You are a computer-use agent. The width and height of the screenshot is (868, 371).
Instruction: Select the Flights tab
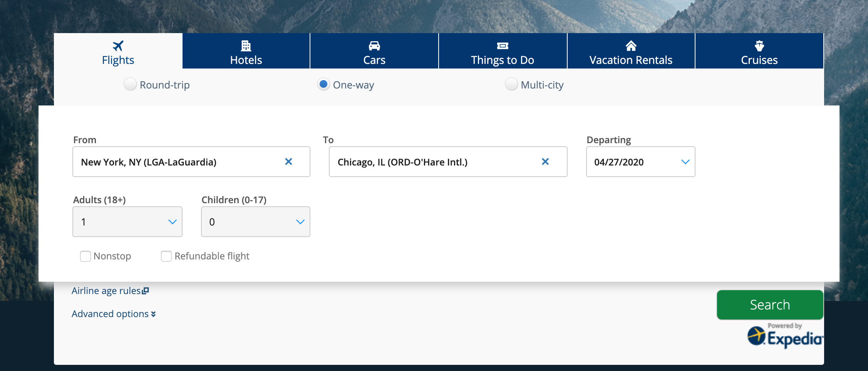click(118, 51)
